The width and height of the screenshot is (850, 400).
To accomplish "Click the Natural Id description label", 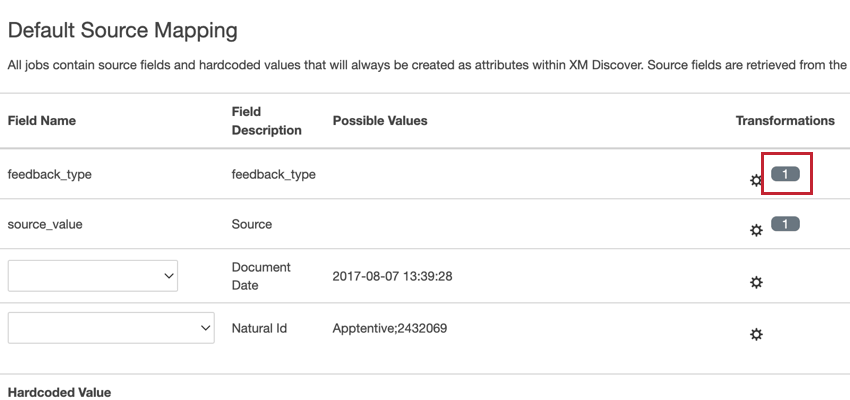I will point(260,328).
